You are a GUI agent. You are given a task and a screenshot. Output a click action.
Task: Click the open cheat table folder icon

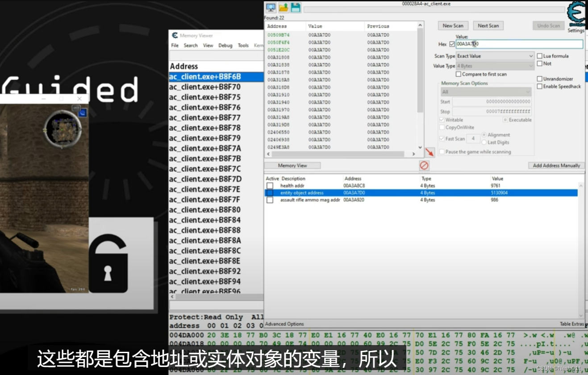tap(284, 7)
